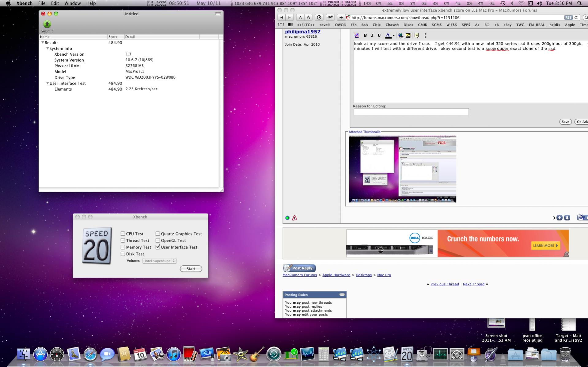The height and width of the screenshot is (367, 588).
Task: Open the Help menu
Action: (91, 3)
